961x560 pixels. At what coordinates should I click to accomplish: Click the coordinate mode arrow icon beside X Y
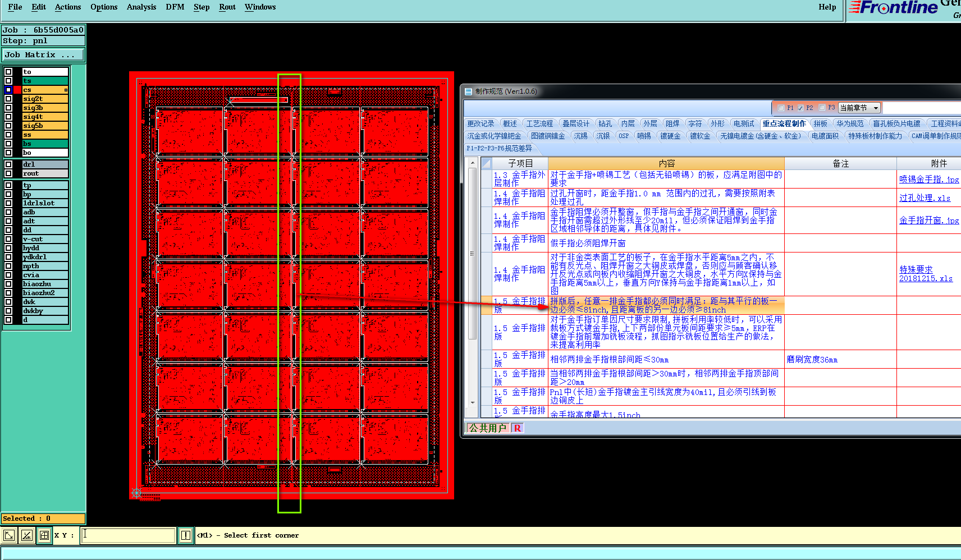click(x=9, y=535)
